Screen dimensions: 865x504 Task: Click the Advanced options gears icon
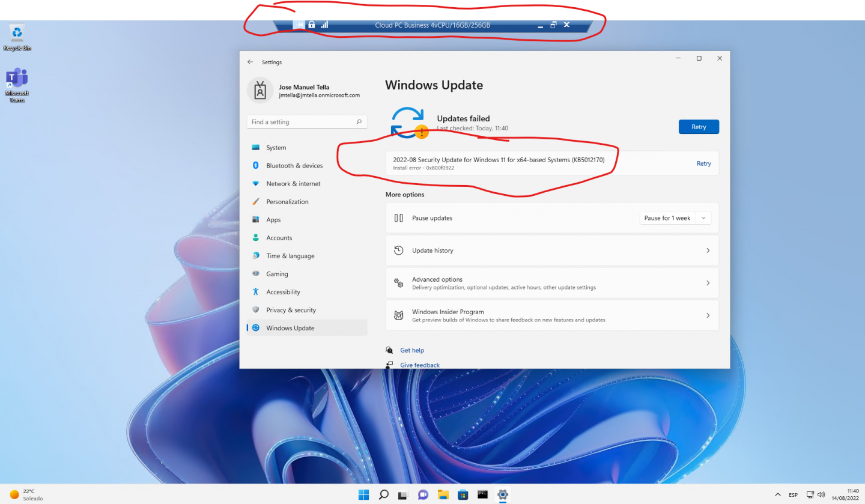click(398, 283)
